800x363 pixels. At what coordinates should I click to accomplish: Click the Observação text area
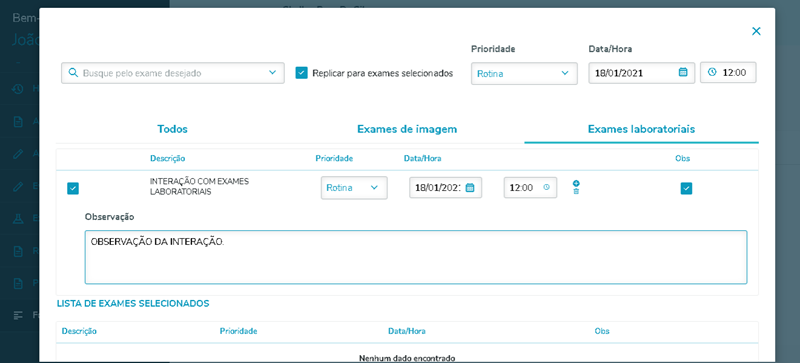416,257
